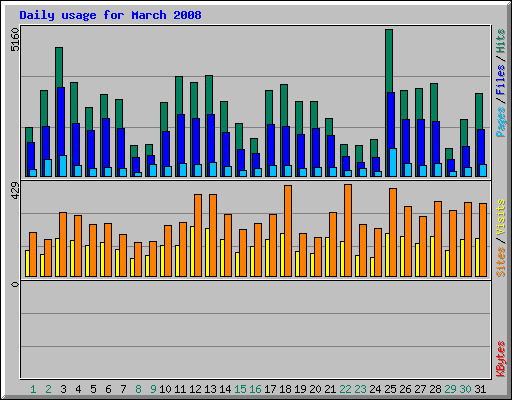
Task: Click day 17 on the x-axis
Action: (x=270, y=389)
